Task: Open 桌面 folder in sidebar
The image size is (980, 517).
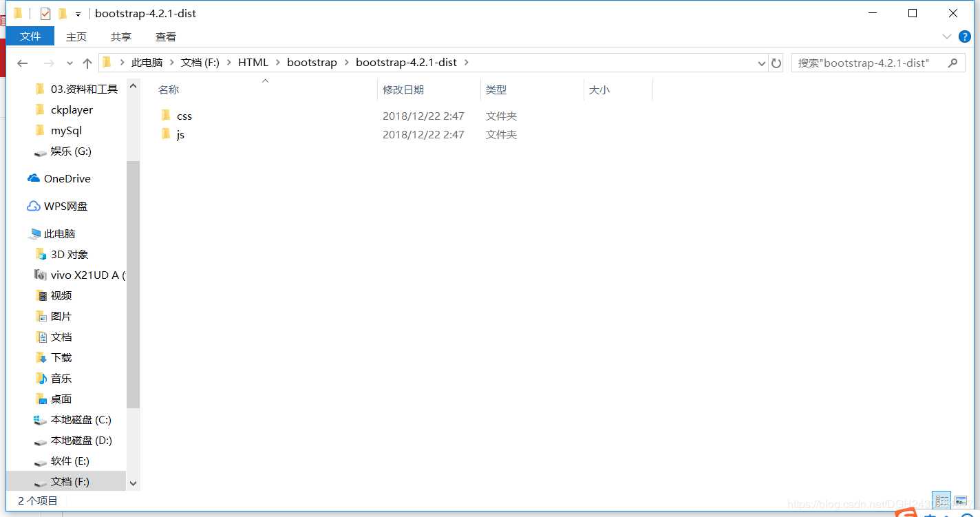Action: (x=61, y=399)
